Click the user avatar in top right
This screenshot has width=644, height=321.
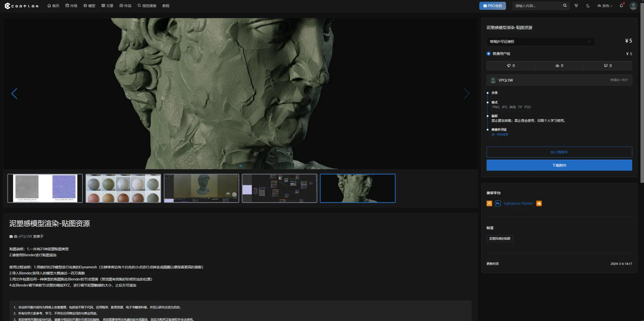[x=633, y=6]
